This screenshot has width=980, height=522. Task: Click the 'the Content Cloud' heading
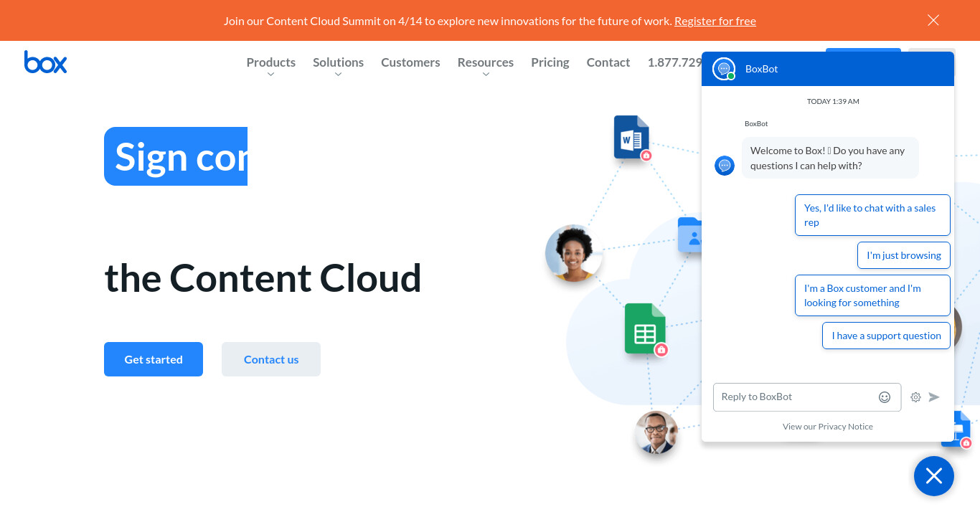click(263, 278)
